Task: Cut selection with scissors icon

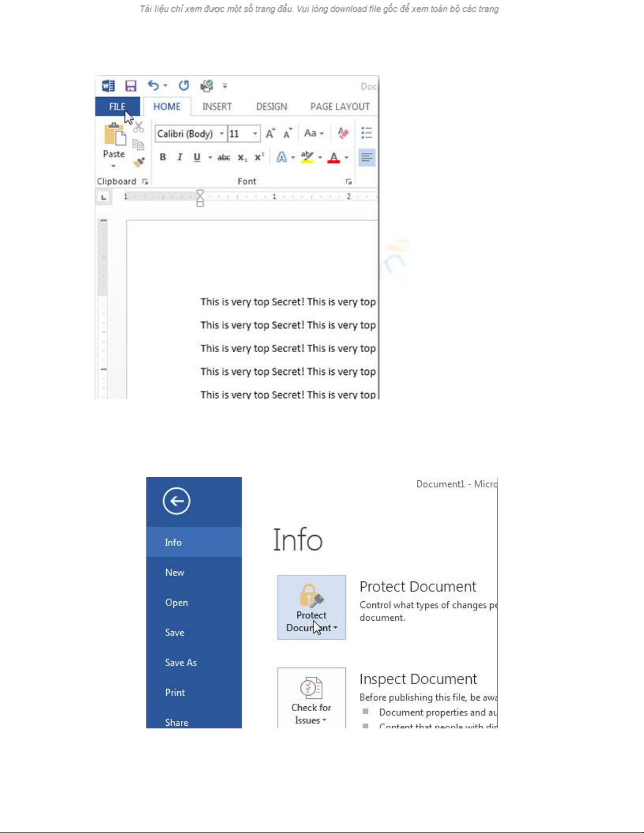Action: pos(139,127)
